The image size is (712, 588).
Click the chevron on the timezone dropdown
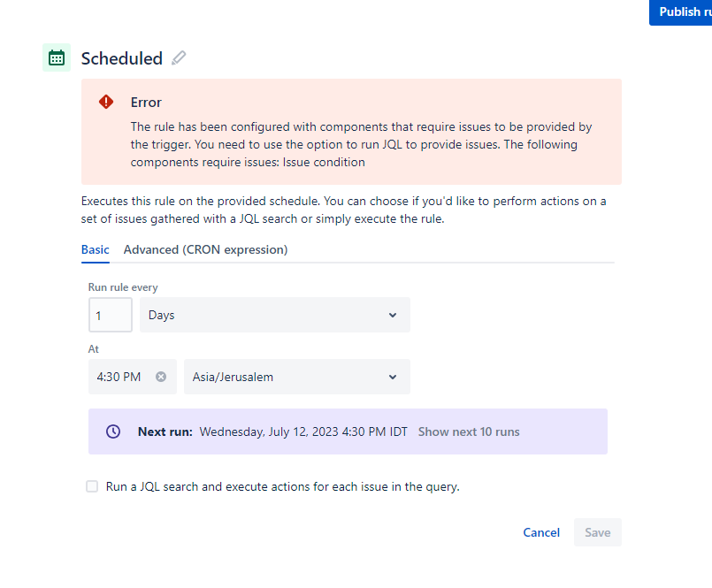click(x=392, y=376)
